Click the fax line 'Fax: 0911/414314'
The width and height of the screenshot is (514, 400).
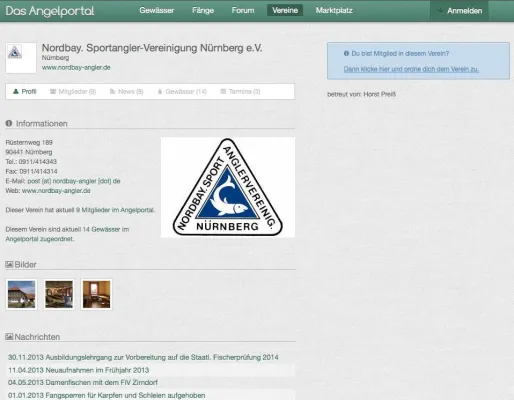31,171
